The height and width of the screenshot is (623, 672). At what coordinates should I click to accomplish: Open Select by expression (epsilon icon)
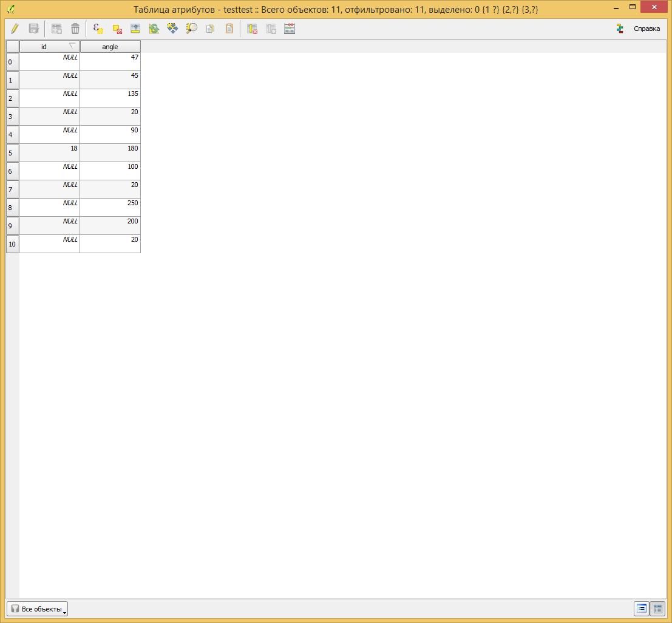point(98,29)
